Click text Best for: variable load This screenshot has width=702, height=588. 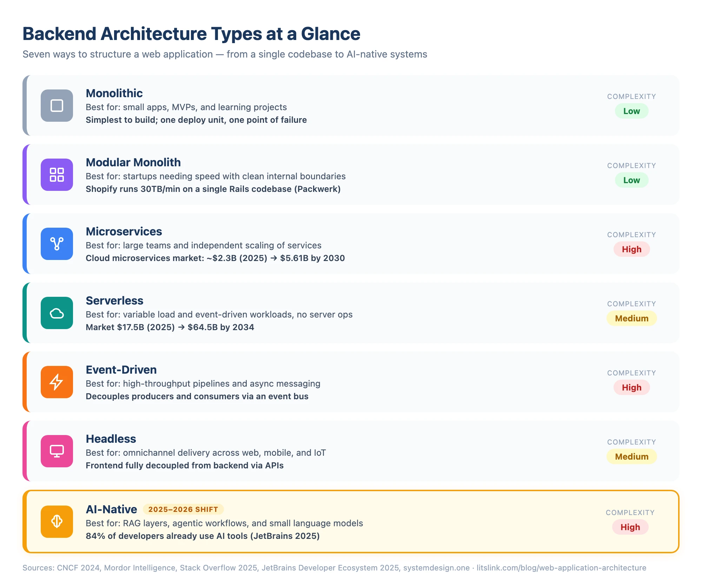(219, 315)
